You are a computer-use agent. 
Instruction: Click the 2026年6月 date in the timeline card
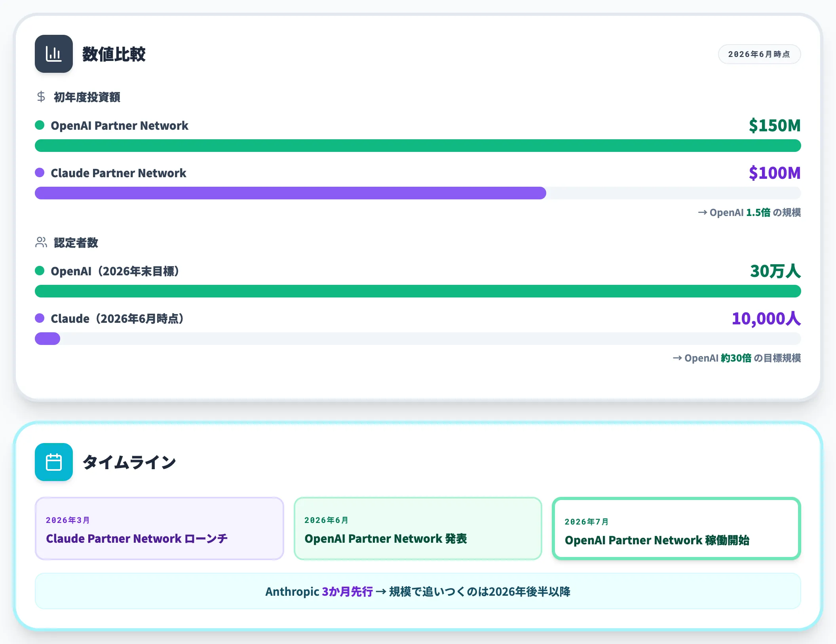point(327,520)
